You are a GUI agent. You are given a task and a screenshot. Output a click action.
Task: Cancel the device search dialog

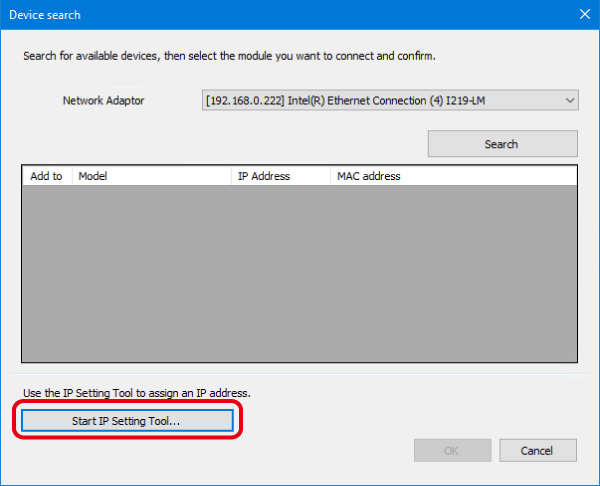(x=538, y=451)
